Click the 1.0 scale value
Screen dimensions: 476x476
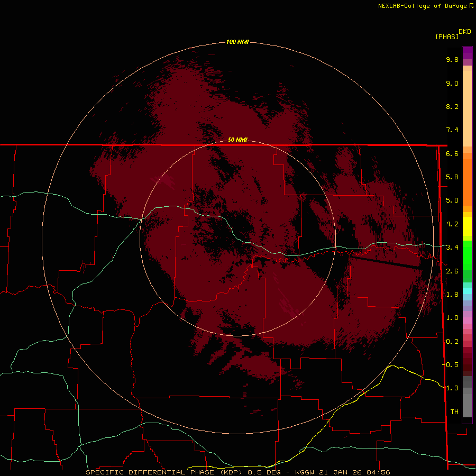coord(452,318)
